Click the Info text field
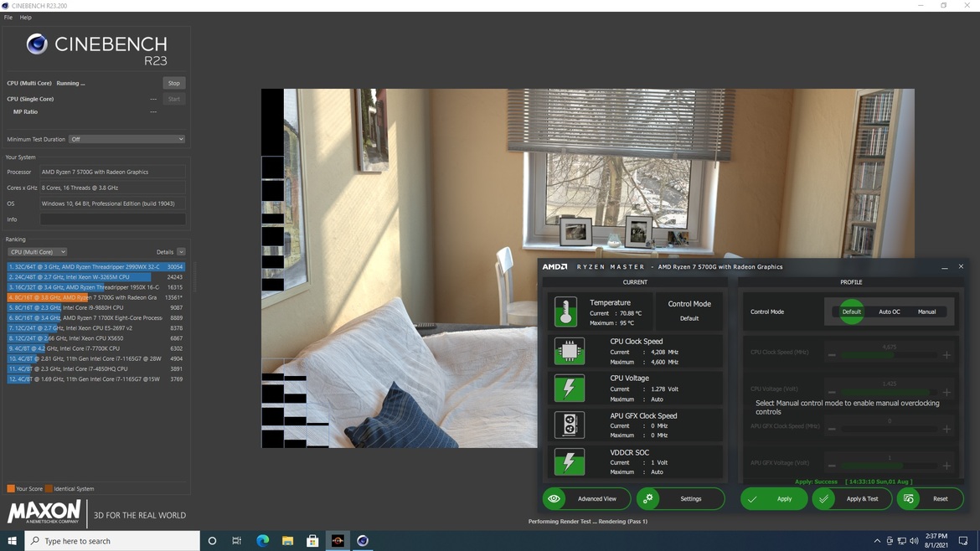Image resolution: width=980 pixels, height=551 pixels. pos(112,219)
